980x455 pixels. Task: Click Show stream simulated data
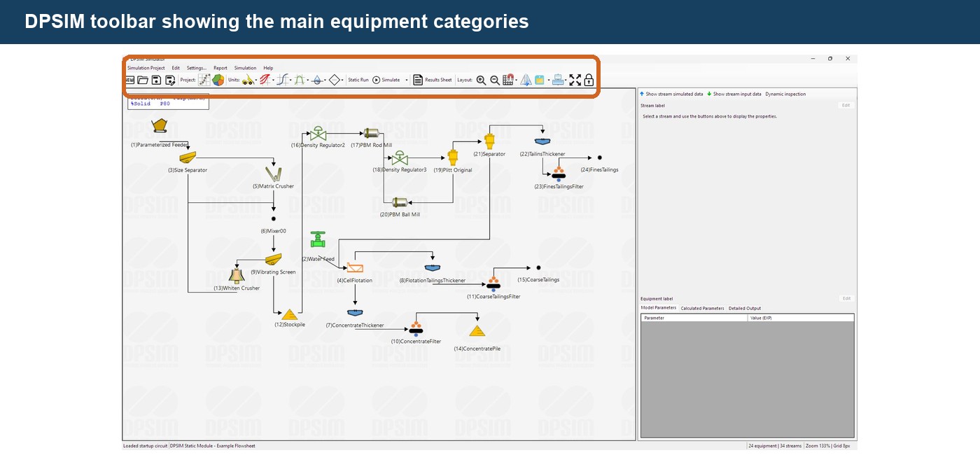pos(671,94)
